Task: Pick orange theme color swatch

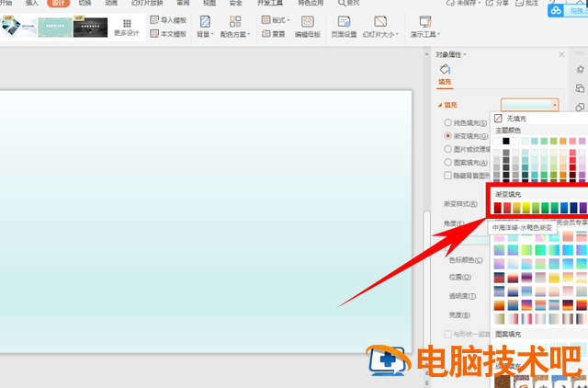Action: [x=563, y=141]
